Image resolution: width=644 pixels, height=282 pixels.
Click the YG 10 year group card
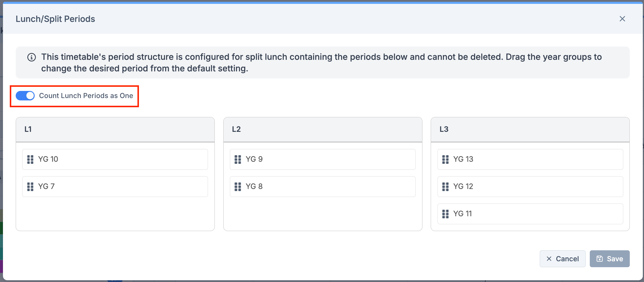click(115, 159)
